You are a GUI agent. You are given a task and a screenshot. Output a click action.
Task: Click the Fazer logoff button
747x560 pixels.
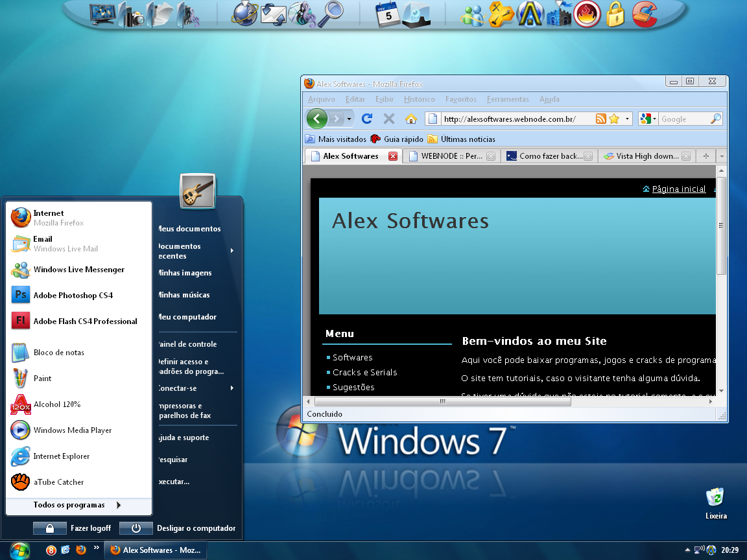[73, 528]
